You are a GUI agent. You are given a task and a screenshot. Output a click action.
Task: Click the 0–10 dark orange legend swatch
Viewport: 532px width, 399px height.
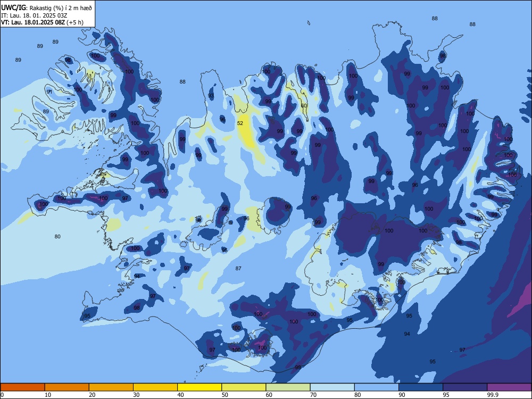point(22,387)
